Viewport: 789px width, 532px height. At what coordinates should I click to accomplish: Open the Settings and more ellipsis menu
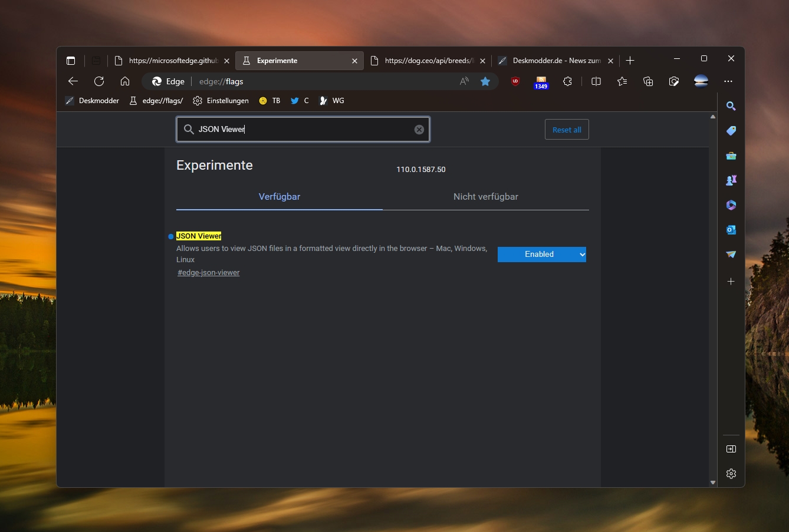(x=728, y=81)
